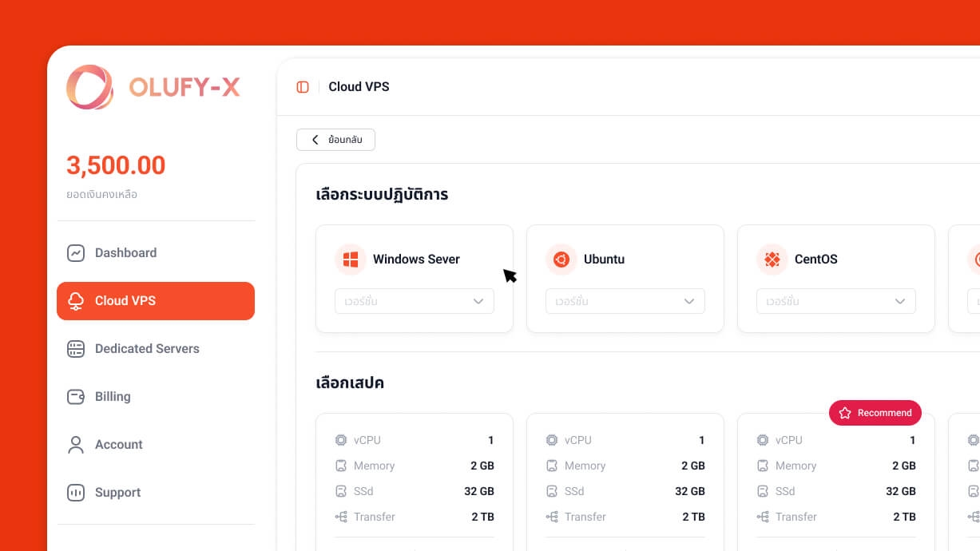The image size is (980, 551).
Task: Click Transfer icon in recommended spec card
Action: [x=763, y=517]
